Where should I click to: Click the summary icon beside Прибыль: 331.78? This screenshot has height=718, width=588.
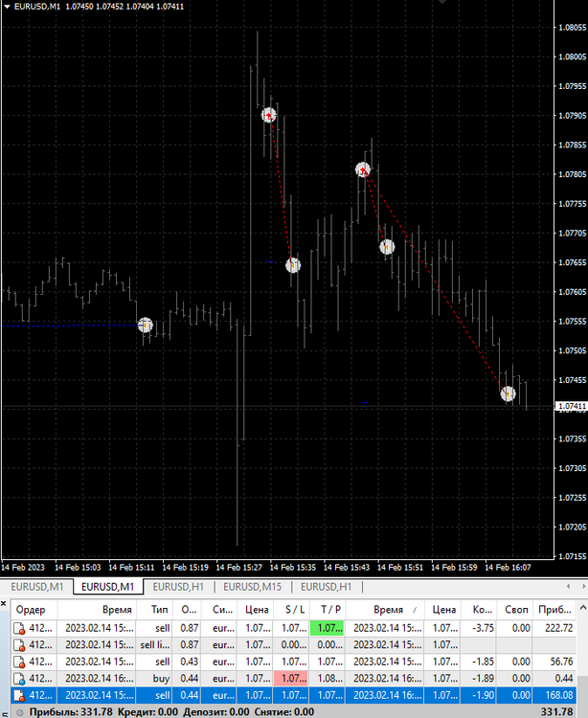click(19, 712)
